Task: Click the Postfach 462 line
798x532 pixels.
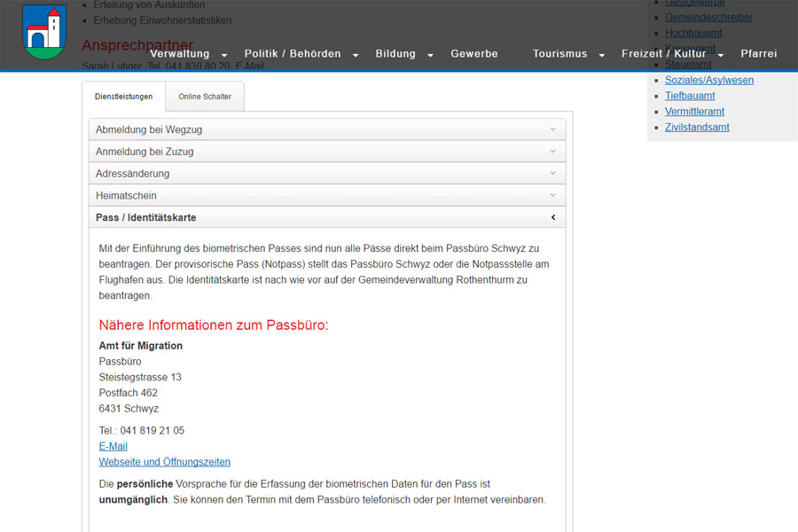Action: click(x=129, y=393)
